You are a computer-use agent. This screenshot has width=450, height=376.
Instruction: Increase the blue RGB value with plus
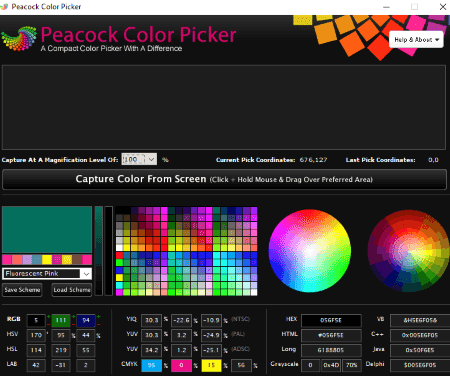99,316
